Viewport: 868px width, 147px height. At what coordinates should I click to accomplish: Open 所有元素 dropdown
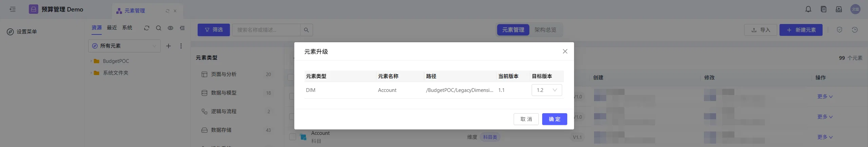pyautogui.click(x=124, y=46)
